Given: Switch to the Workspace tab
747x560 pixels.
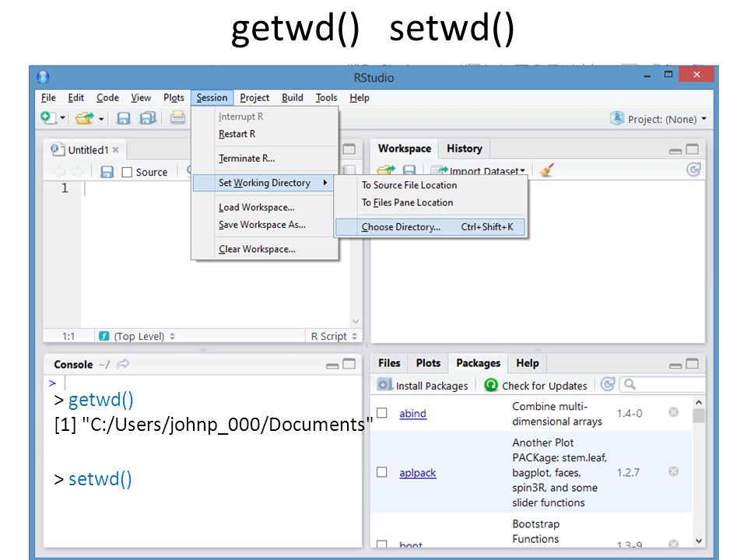Looking at the screenshot, I should pos(405,149).
